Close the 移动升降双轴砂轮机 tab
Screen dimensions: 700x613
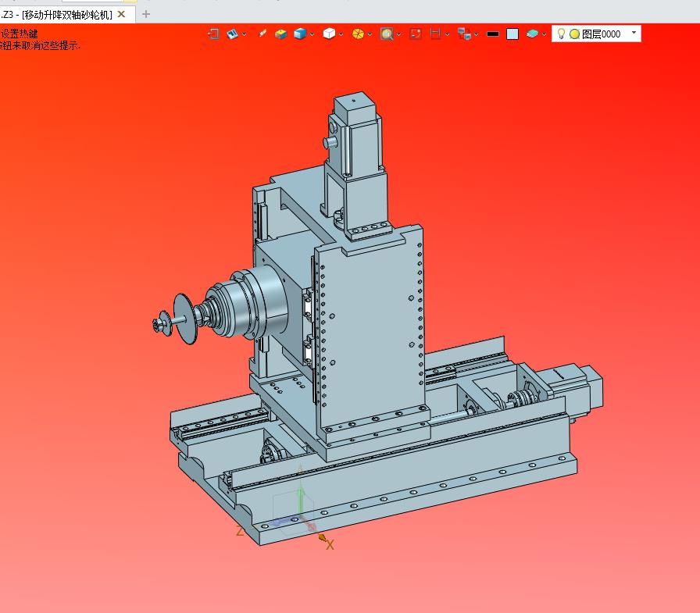(x=121, y=14)
